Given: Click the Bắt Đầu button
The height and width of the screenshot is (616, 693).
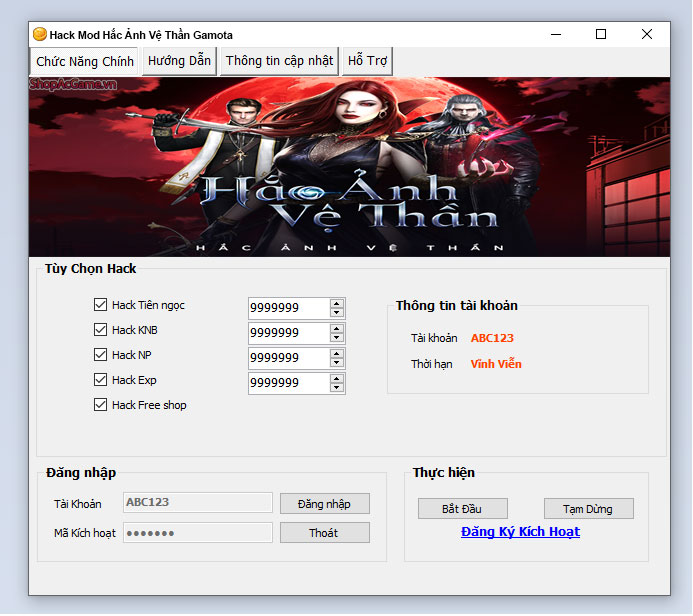Looking at the screenshot, I should click(x=463, y=509).
